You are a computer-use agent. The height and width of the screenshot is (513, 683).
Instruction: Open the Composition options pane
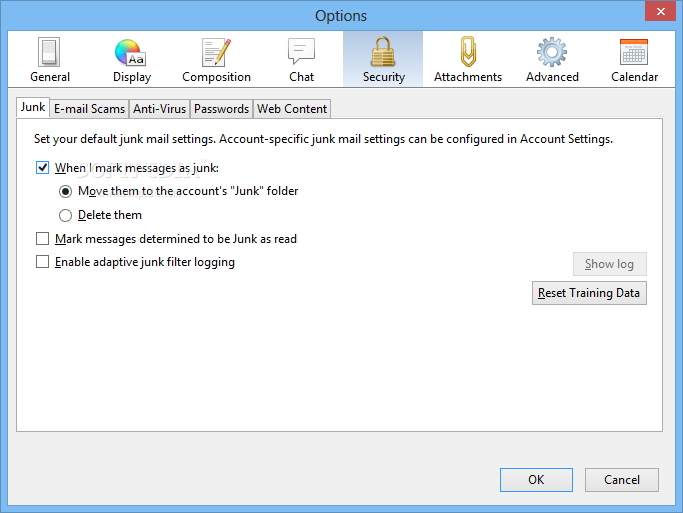[x=216, y=60]
